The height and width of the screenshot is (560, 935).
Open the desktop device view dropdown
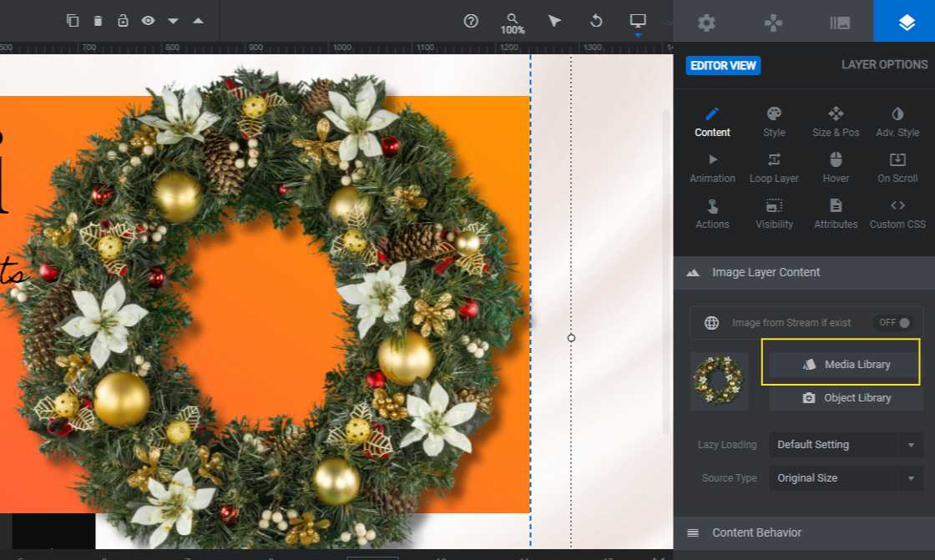pos(638,23)
